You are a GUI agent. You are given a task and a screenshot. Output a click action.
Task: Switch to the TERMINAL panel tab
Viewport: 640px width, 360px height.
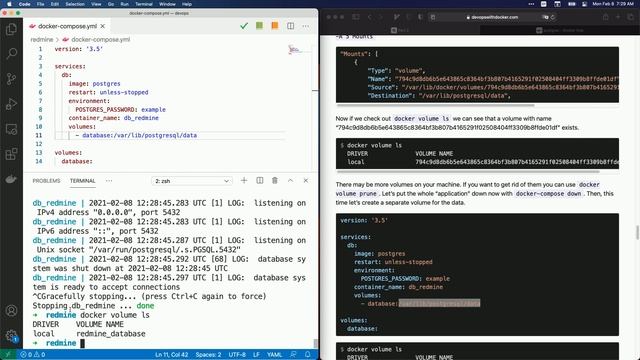(x=82, y=181)
